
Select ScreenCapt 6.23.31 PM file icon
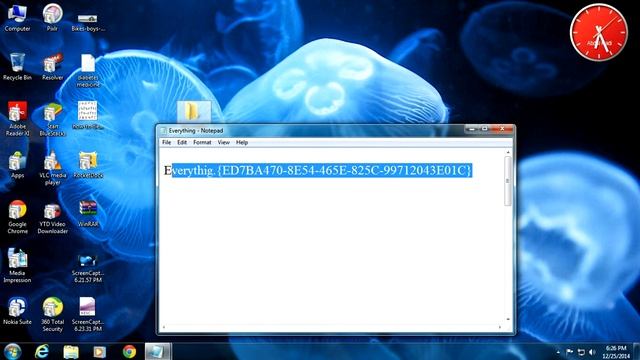tap(88, 315)
